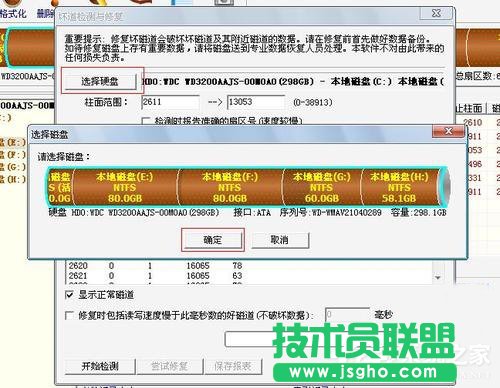This screenshot has width=500, height=388.
Task: Click the 格式化 toolbar item in main window
Action: [13, 14]
